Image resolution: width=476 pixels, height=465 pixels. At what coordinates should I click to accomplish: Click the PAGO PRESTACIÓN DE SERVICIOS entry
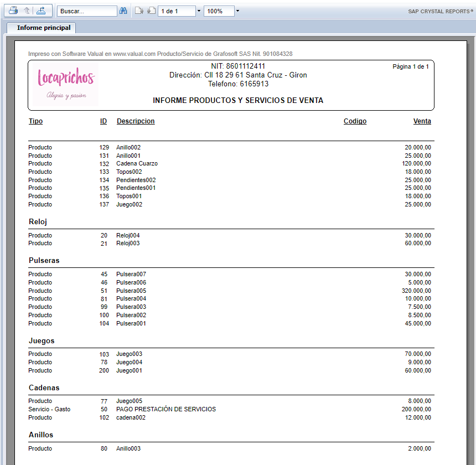166,409
